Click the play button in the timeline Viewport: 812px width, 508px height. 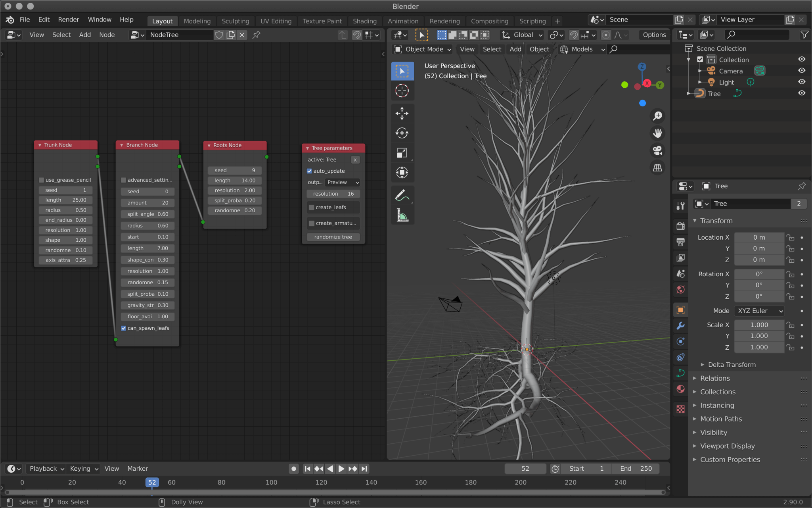[341, 468]
